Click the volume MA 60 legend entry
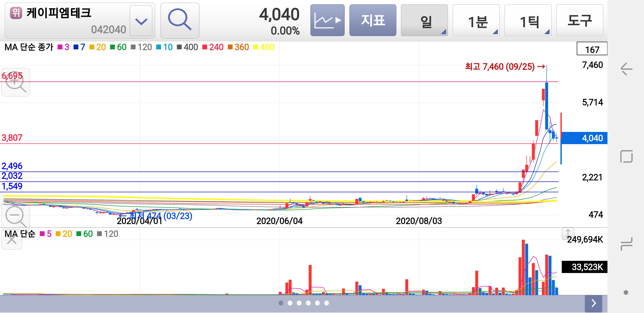The width and height of the screenshot is (644, 313). (85, 234)
